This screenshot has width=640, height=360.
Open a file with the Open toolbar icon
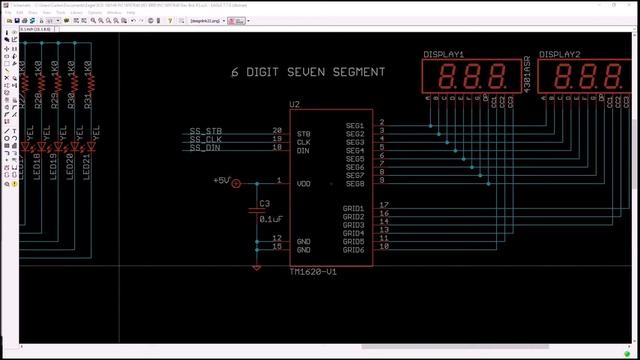pos(9,21)
